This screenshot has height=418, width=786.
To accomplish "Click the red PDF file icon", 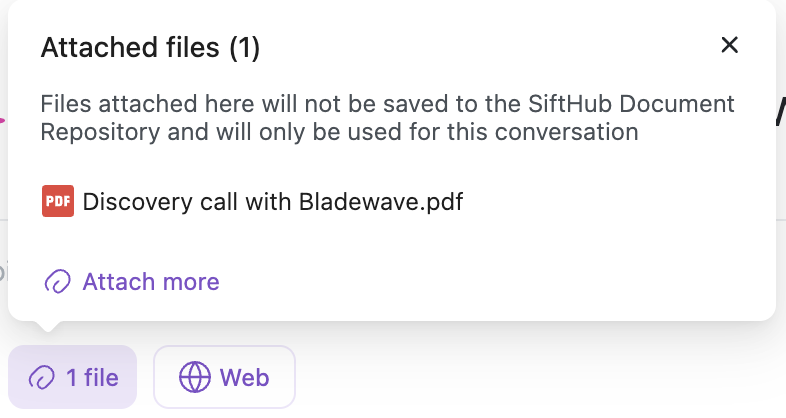I will pyautogui.click(x=58, y=201).
